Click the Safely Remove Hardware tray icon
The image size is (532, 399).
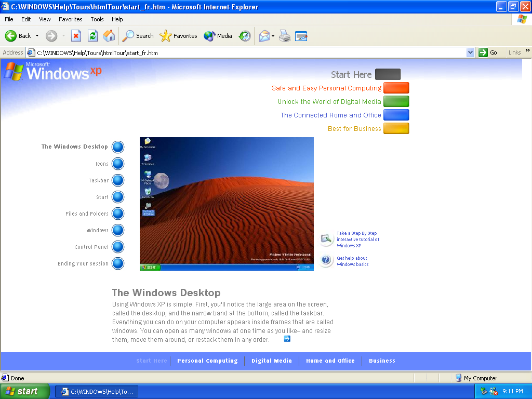point(484,391)
